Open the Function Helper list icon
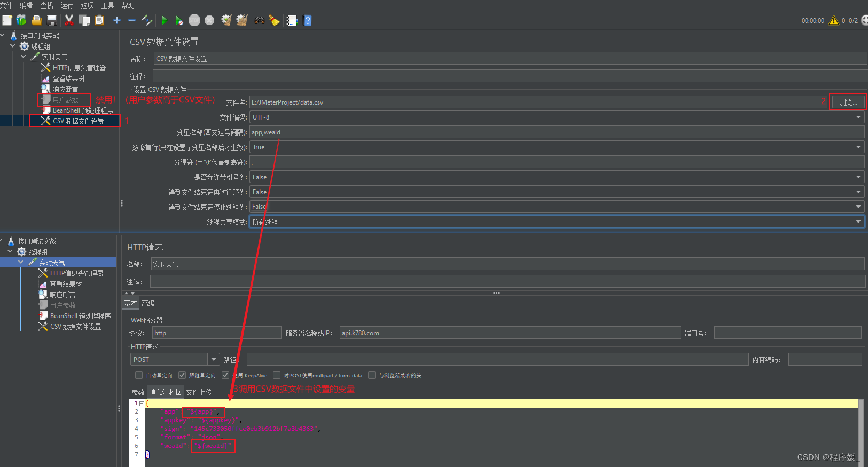The image size is (868, 467). pyautogui.click(x=292, y=20)
